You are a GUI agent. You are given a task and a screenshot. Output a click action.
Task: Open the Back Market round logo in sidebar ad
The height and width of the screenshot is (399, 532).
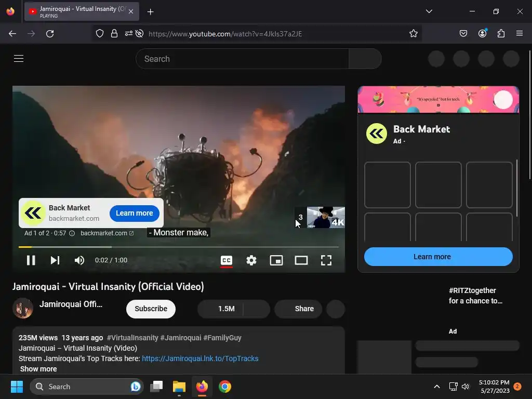[376, 134]
